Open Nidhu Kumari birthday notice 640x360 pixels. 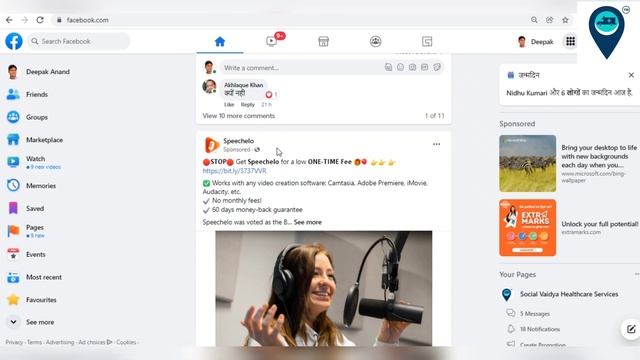click(x=569, y=93)
